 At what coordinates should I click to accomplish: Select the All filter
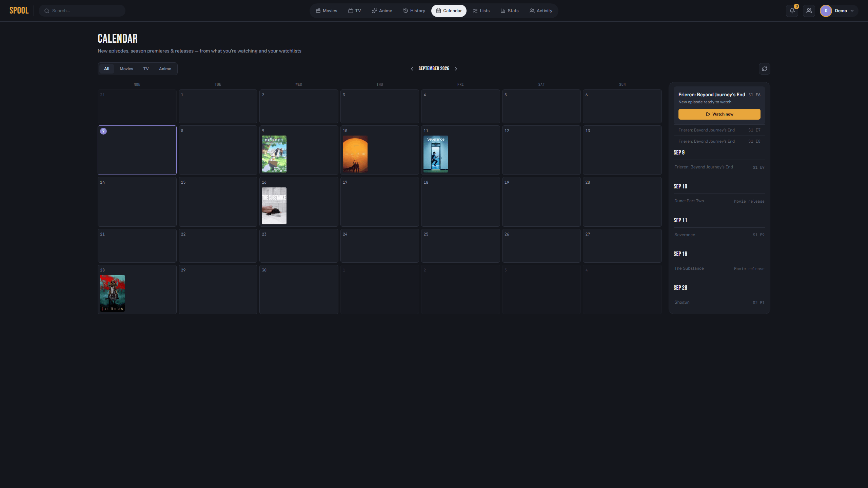[x=107, y=69]
